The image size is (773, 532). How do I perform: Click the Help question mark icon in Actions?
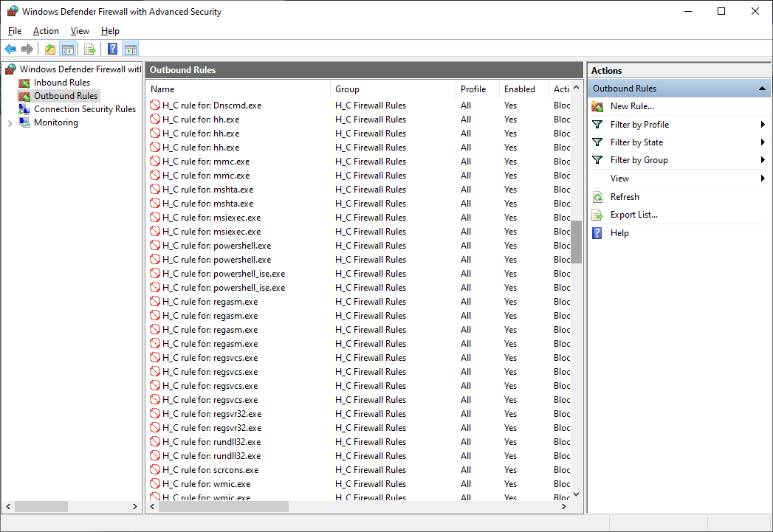tap(597, 233)
